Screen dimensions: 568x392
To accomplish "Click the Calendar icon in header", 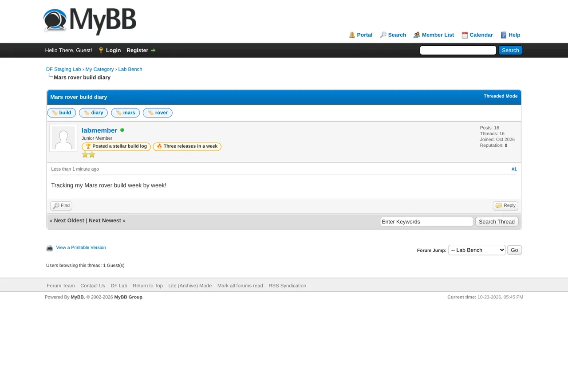I will (x=465, y=35).
